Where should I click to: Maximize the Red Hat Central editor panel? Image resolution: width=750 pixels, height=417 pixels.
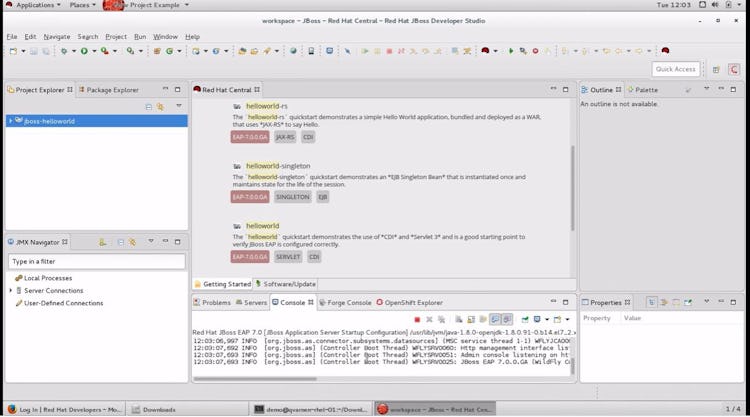pyautogui.click(x=565, y=89)
